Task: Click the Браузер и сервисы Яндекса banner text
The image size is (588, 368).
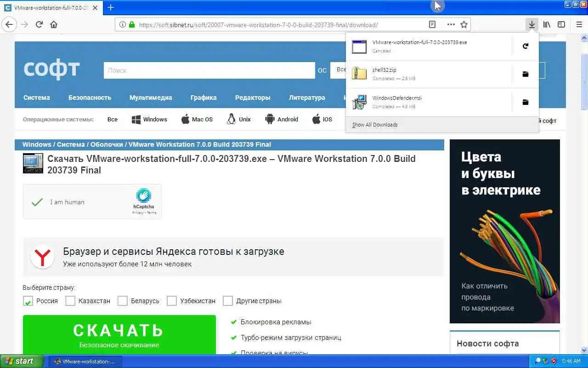Action: tap(174, 252)
